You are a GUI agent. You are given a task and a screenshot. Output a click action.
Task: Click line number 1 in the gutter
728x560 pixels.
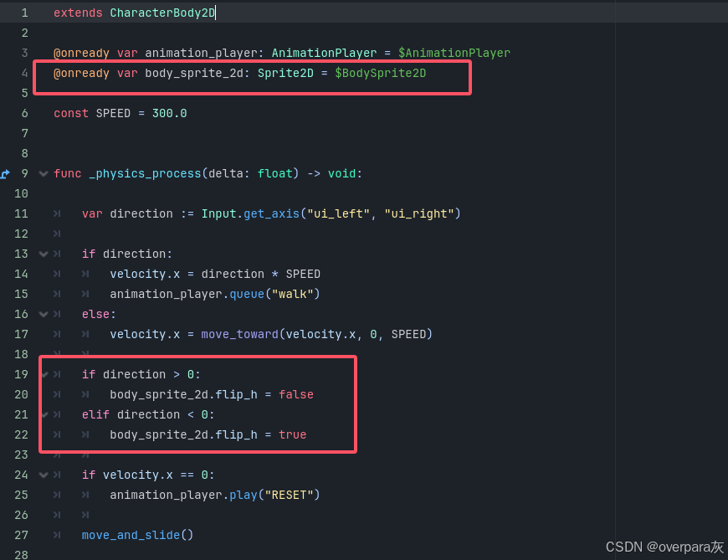click(x=24, y=13)
